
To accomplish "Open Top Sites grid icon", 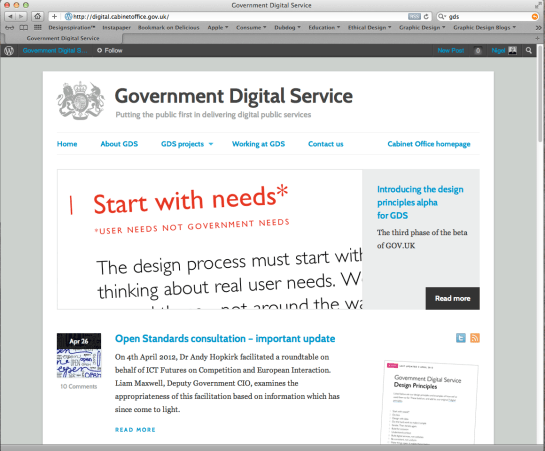I will pyautogui.click(x=38, y=27).
